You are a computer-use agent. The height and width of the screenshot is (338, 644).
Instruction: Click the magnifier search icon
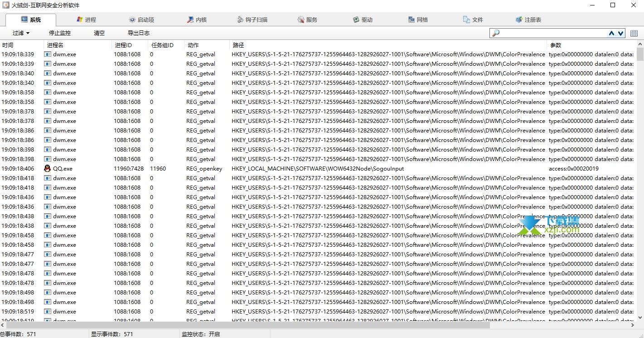(496, 33)
